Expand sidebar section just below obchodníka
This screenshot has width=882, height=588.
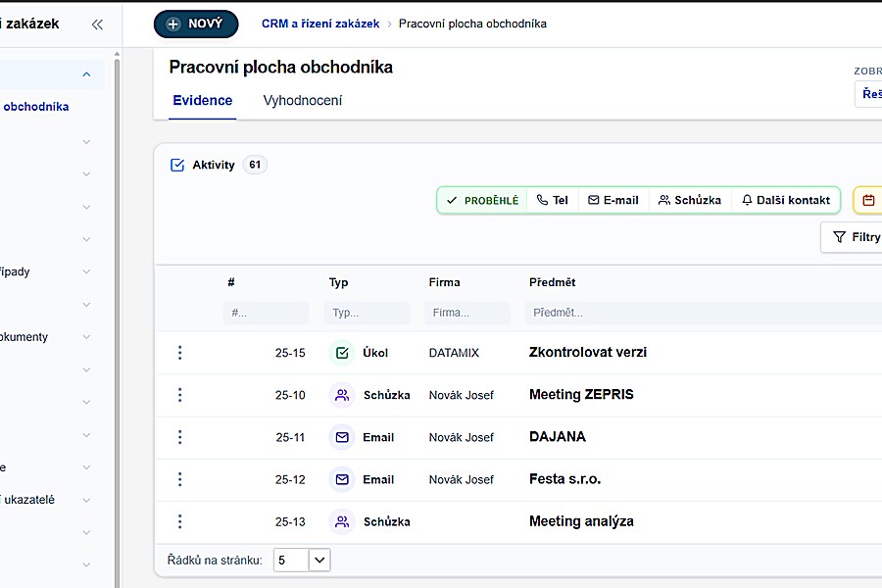pyautogui.click(x=86, y=142)
